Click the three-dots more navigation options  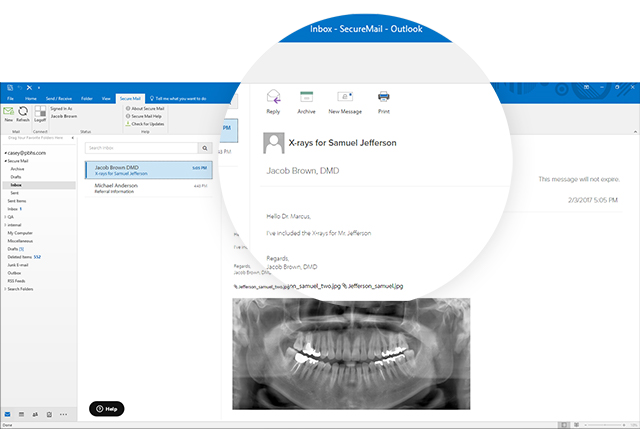(63, 414)
